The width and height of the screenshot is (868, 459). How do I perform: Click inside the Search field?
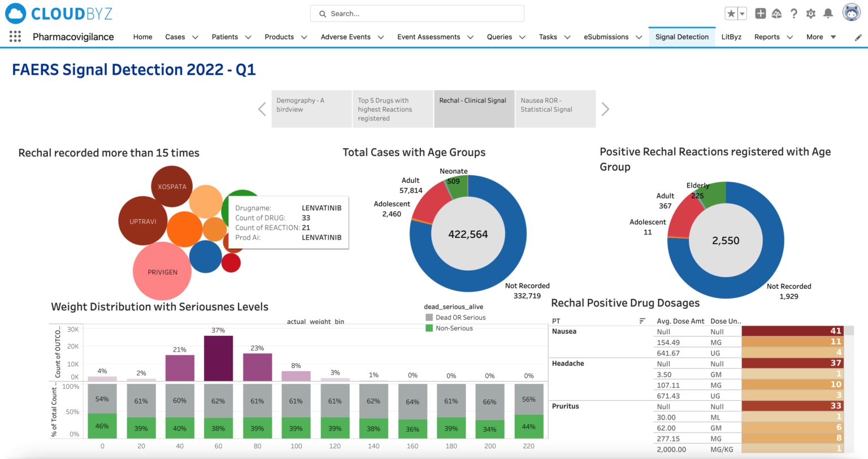click(x=416, y=13)
